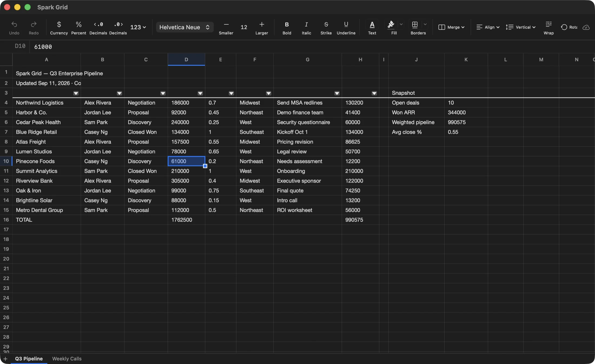This screenshot has width=595, height=364.
Task: Select row 16 header
Action: [x=6, y=220]
